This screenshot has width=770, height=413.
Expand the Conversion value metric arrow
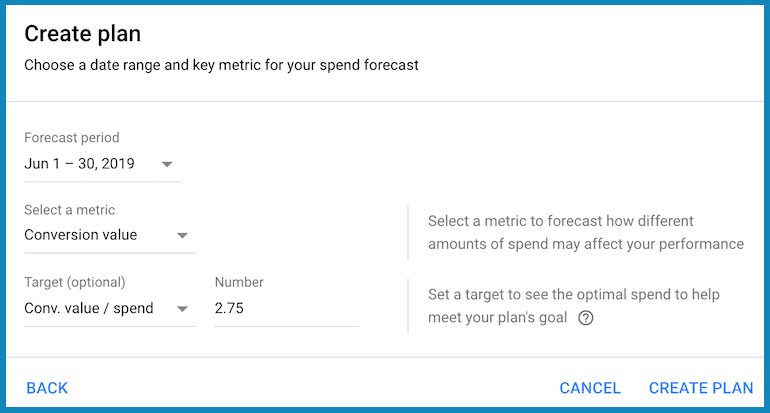182,236
